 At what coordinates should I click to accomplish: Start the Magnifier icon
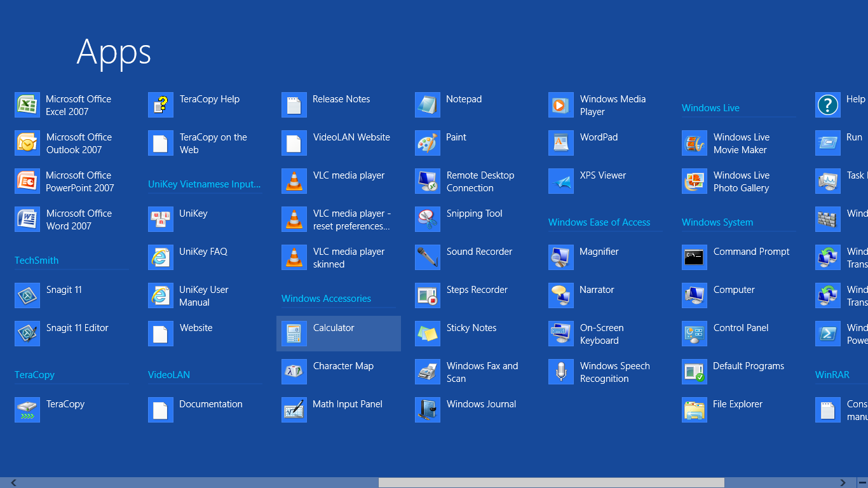point(561,257)
